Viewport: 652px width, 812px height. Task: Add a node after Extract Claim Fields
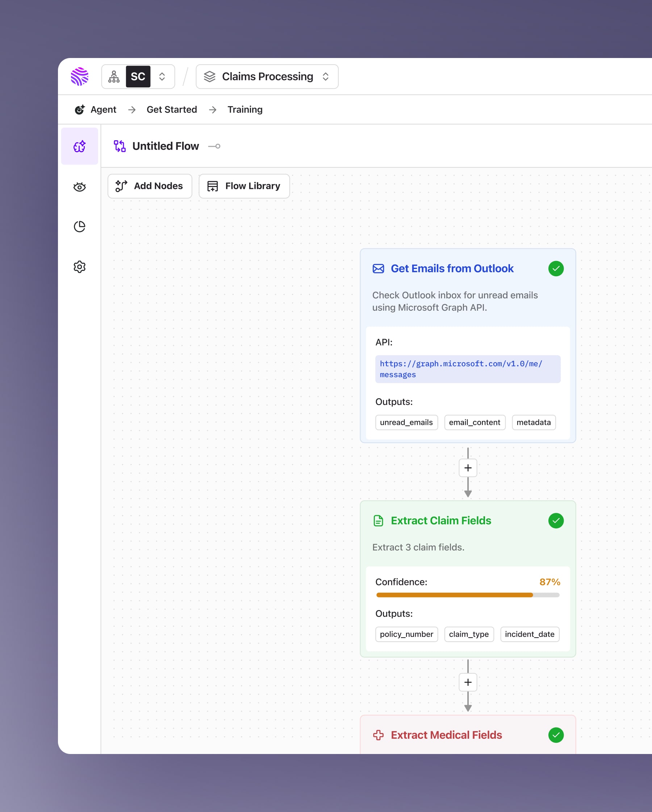coord(468,682)
